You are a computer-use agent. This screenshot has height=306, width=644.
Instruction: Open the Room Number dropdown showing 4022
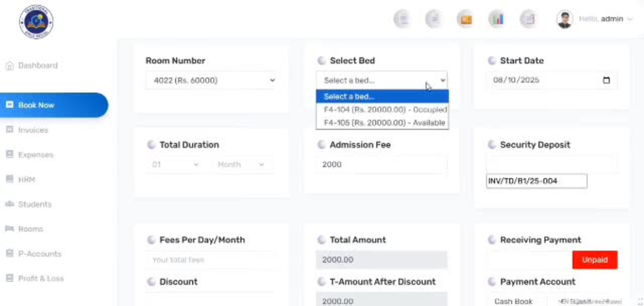click(212, 81)
